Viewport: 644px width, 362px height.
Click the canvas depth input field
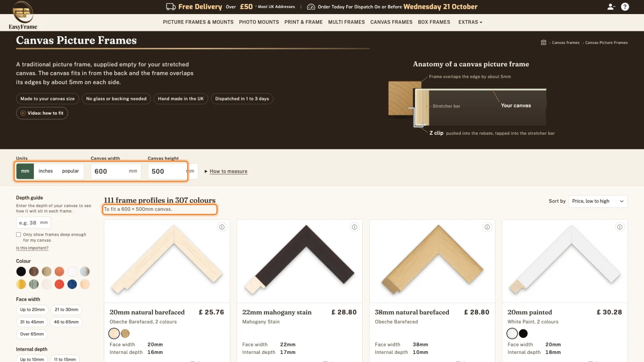pyautogui.click(x=33, y=222)
